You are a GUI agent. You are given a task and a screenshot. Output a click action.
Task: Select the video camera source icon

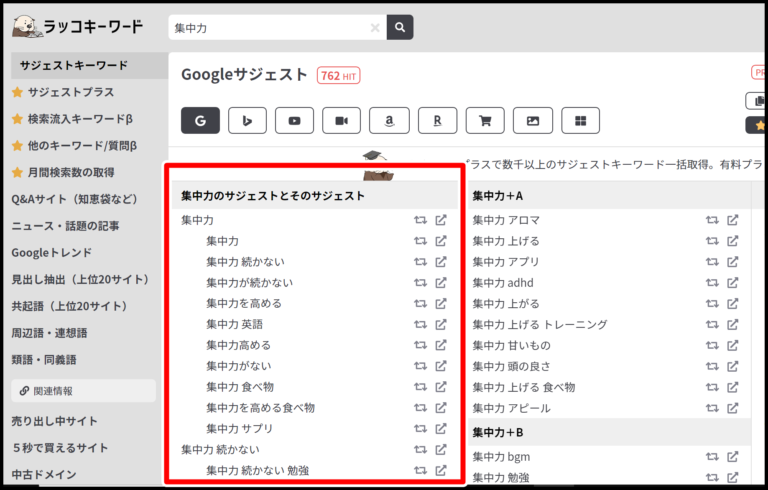tap(341, 121)
